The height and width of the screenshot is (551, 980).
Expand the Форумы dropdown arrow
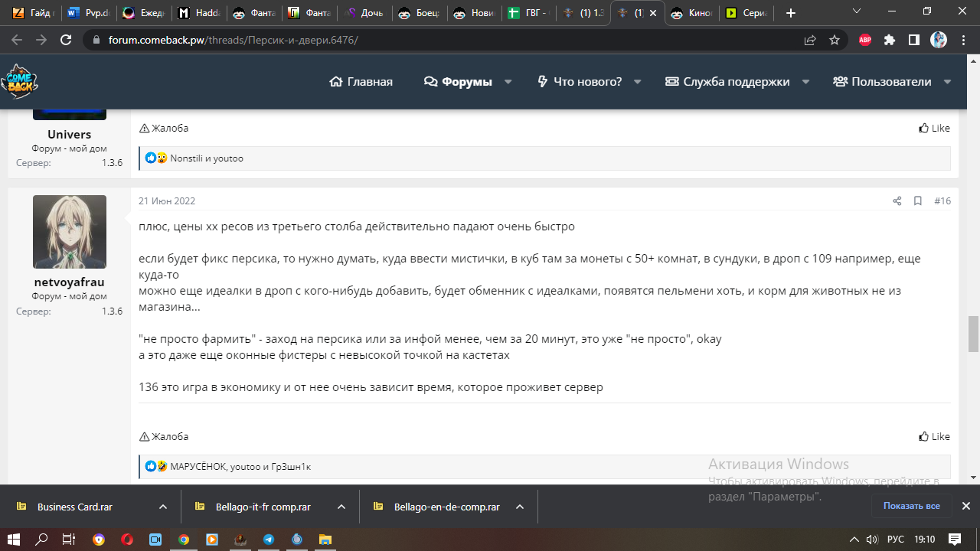click(508, 82)
